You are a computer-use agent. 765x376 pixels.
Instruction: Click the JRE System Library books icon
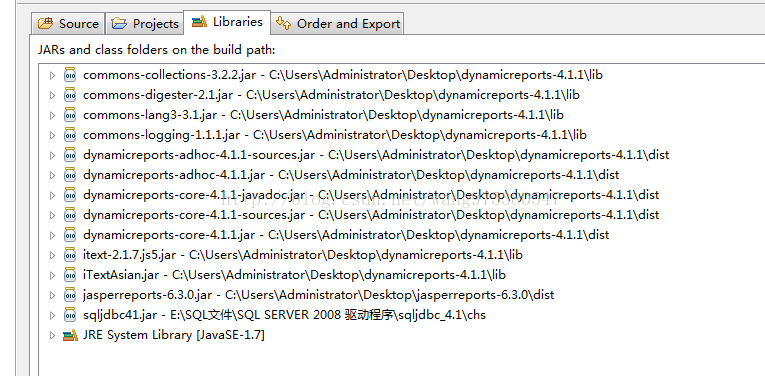click(70, 335)
